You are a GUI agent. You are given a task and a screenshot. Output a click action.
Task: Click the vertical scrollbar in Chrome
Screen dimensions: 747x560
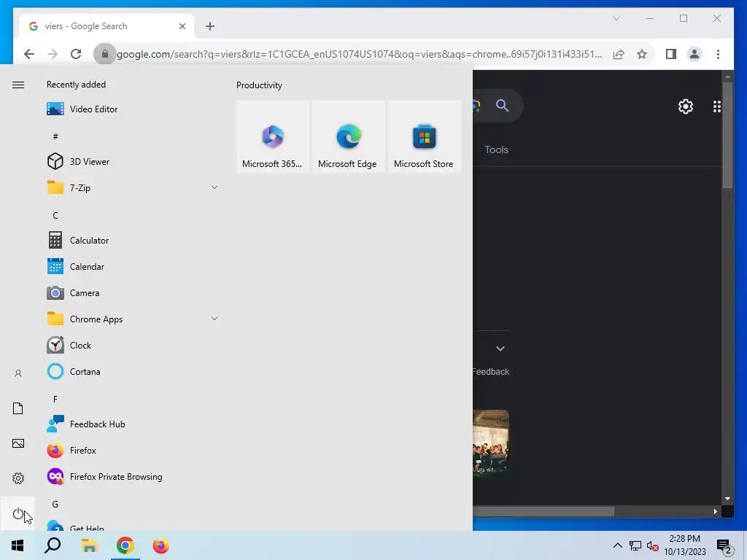727,136
